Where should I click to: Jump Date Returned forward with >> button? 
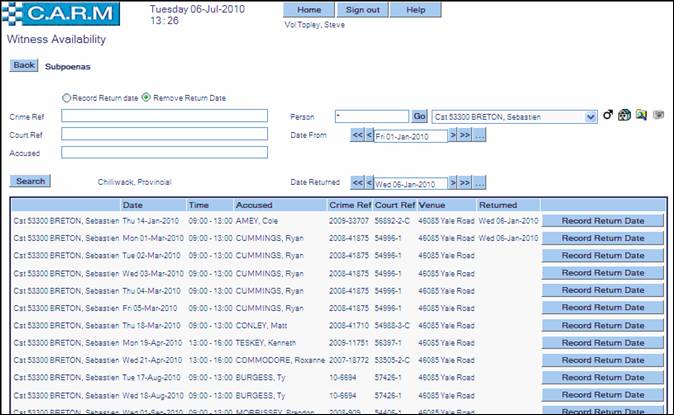465,183
